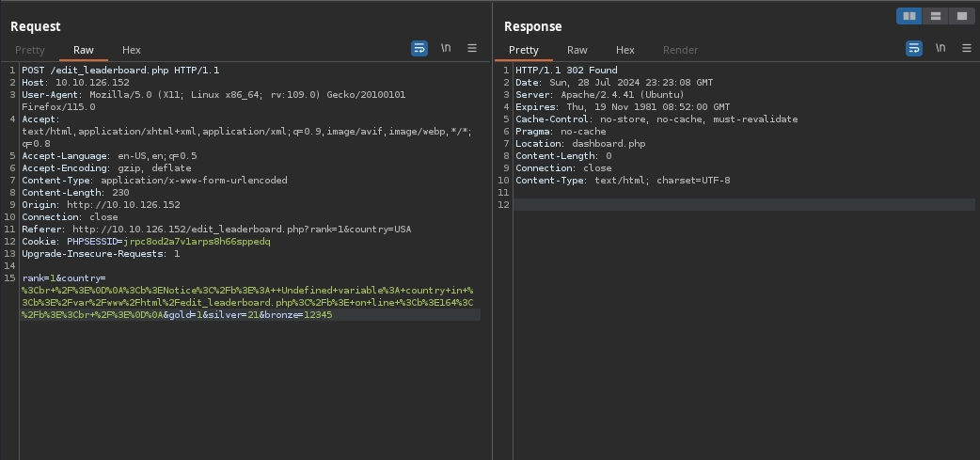Select the side-by-side split layout icon
The image size is (980, 460).
click(909, 16)
